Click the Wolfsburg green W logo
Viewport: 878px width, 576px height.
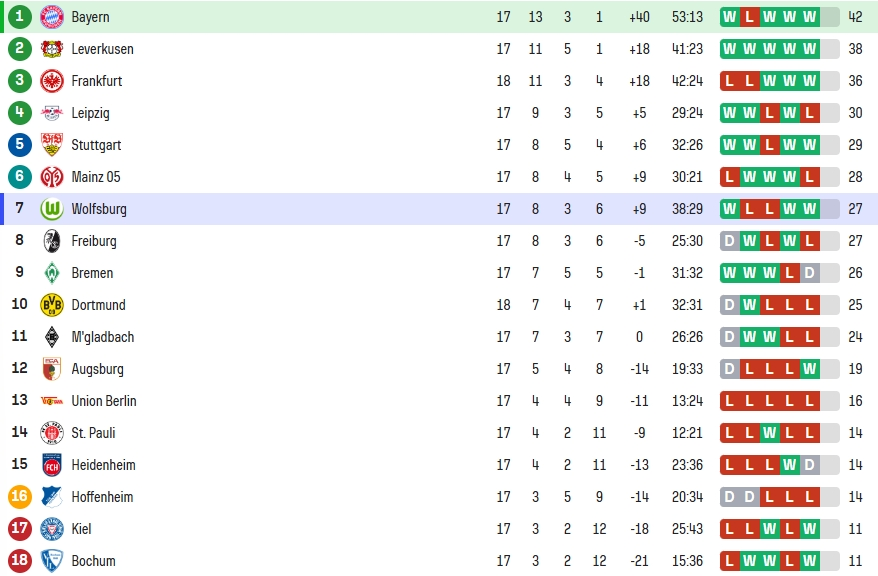click(x=52, y=209)
